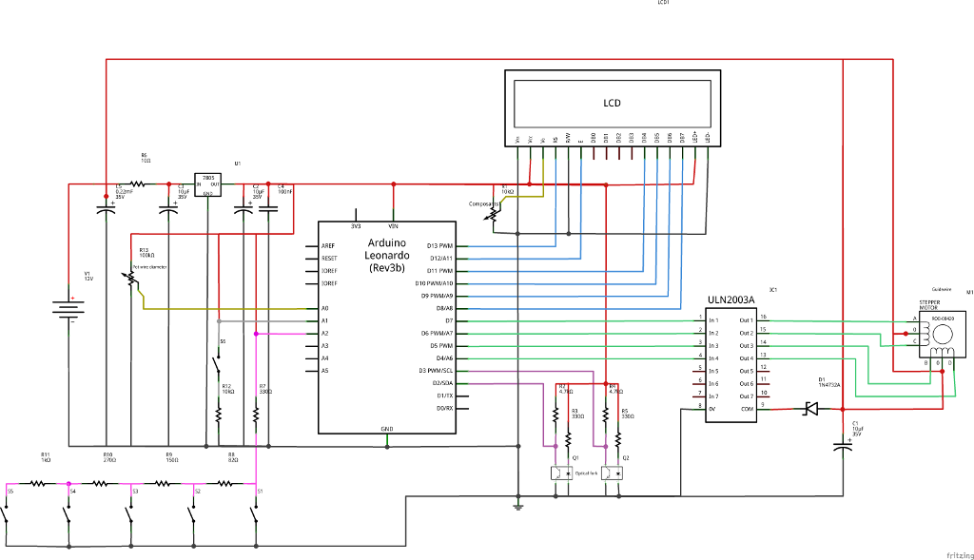Screen dimensions: 974x560
Task: Click the D1 1N4732A zener diode symbol
Action: (x=810, y=409)
